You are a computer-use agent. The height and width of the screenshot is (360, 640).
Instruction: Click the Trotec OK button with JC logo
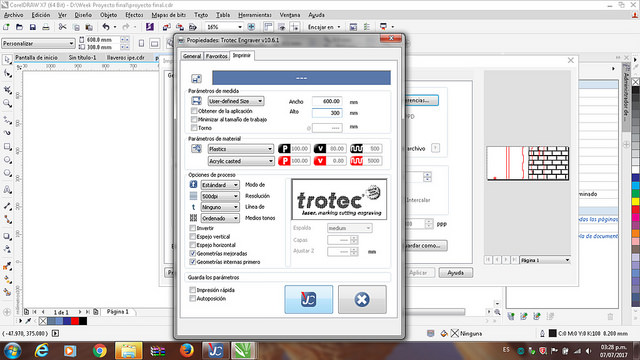(309, 299)
